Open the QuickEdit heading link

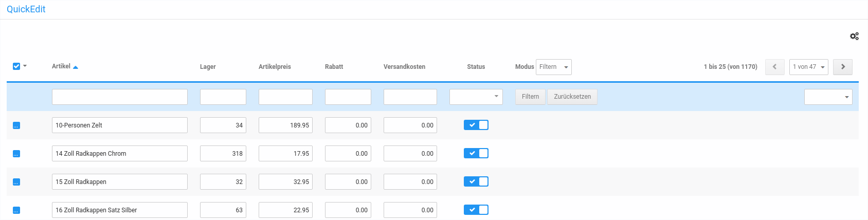[x=26, y=9]
